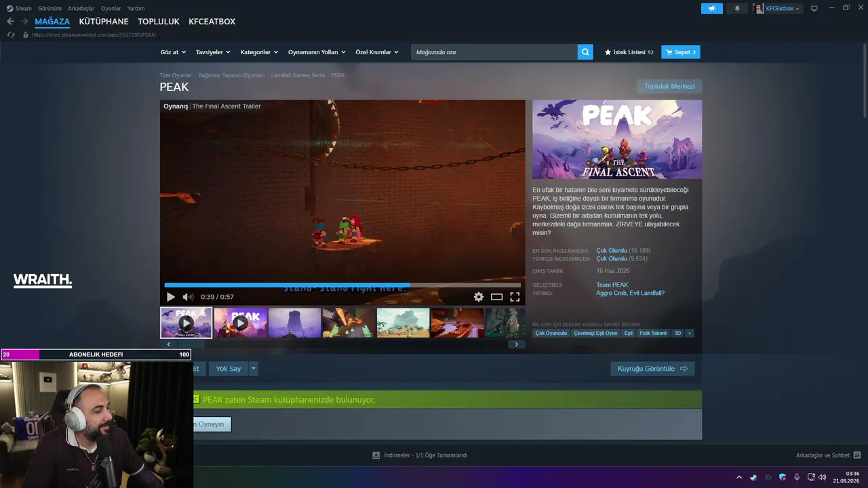The image size is (868, 488).
Task: Focus the Mağazada ara search field
Action: coord(494,52)
